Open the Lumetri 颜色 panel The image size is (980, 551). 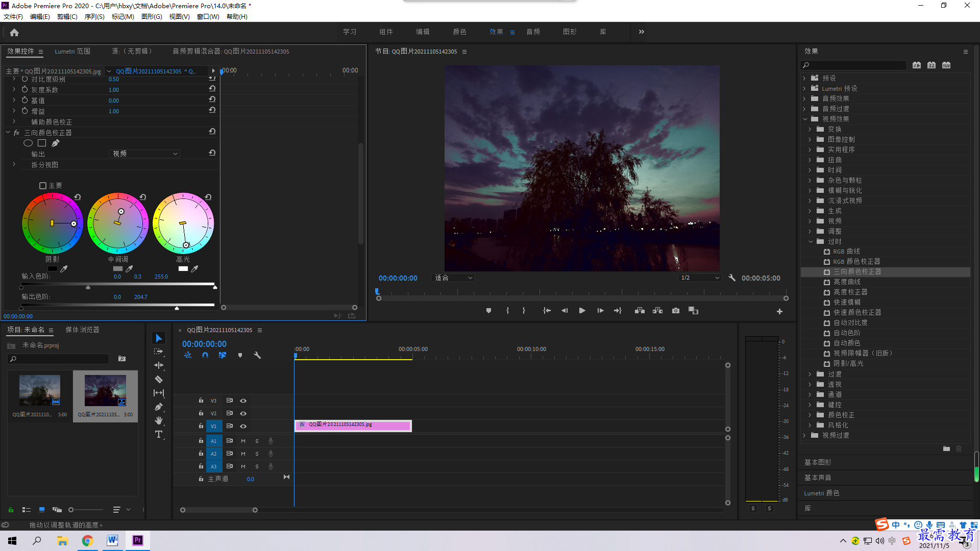(x=822, y=493)
